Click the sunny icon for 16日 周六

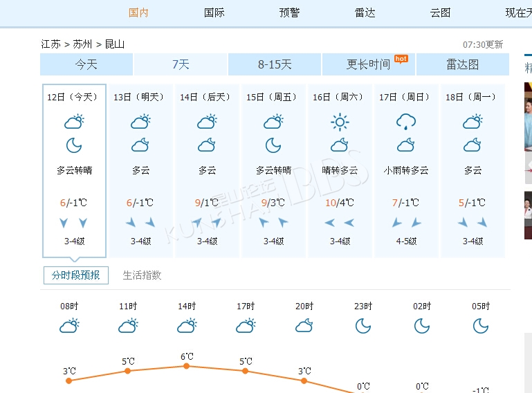point(340,122)
